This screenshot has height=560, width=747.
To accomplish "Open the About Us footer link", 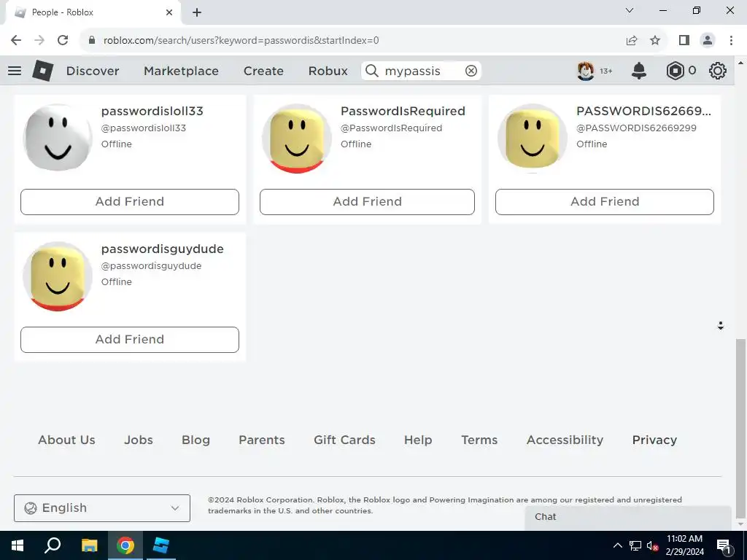I will tap(66, 440).
